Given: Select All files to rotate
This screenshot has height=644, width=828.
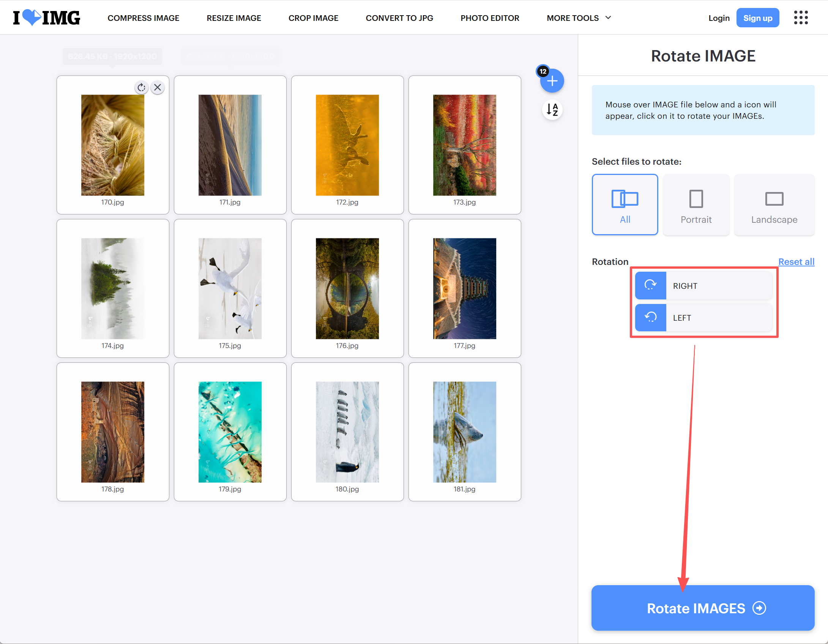Looking at the screenshot, I should click(x=625, y=205).
